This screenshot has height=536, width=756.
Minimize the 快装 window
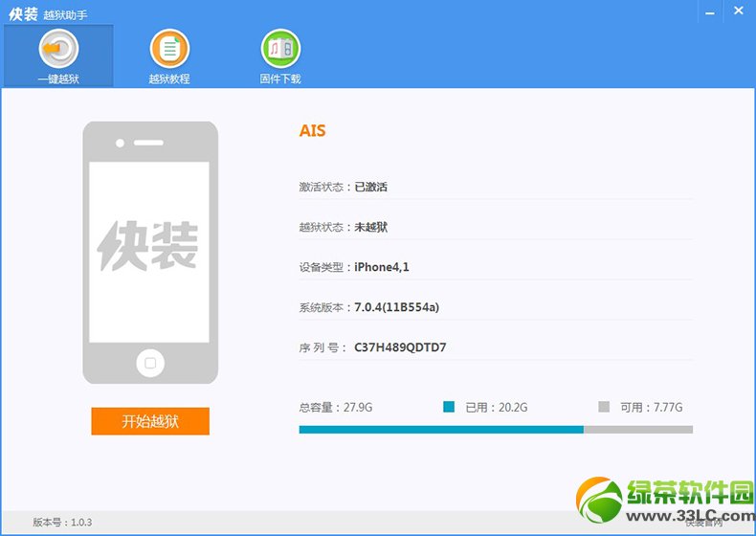click(710, 12)
